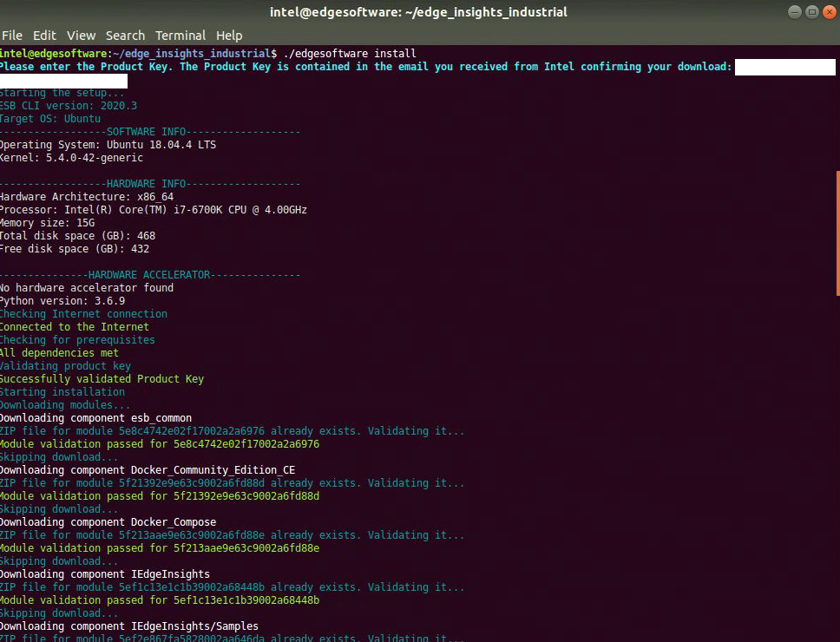Open the View menu
Image resolution: width=840 pixels, height=642 pixels.
pos(81,36)
